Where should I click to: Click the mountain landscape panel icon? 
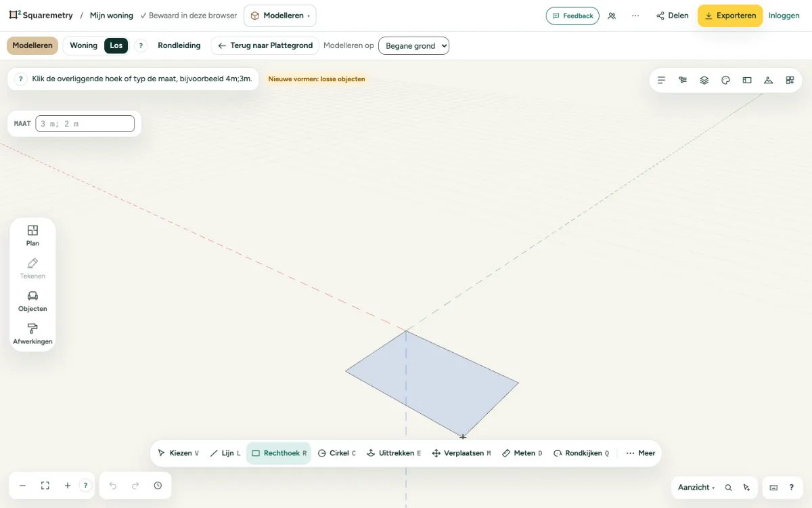(768, 80)
